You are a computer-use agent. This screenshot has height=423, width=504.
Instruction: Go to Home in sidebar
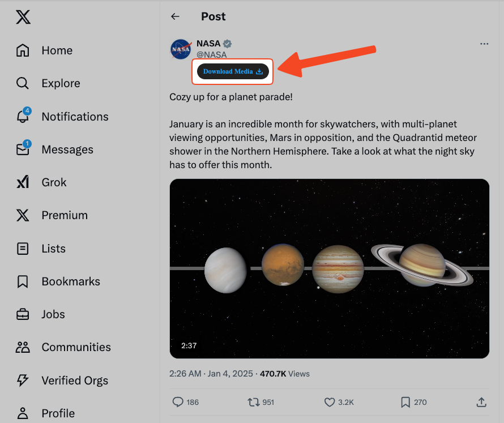[x=23, y=51]
